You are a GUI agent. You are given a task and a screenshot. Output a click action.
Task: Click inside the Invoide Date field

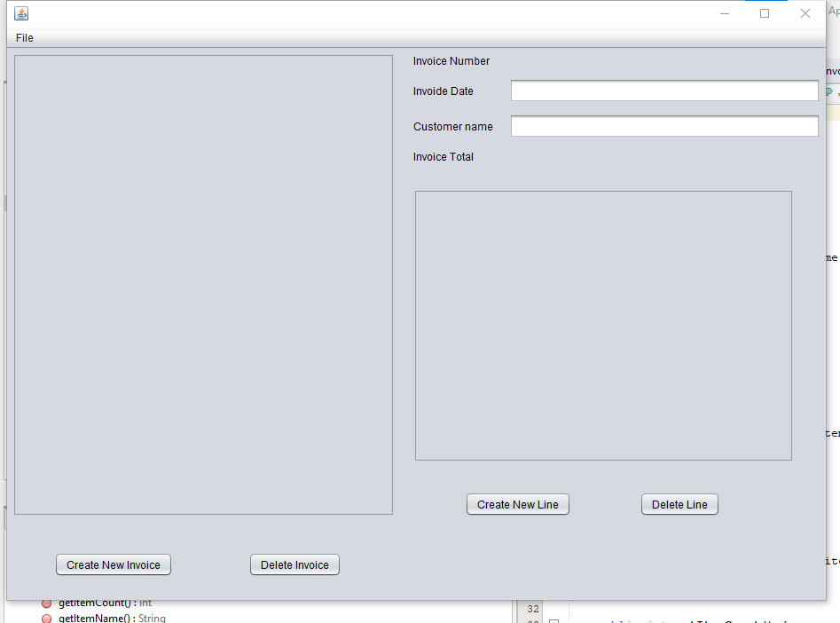tap(663, 90)
